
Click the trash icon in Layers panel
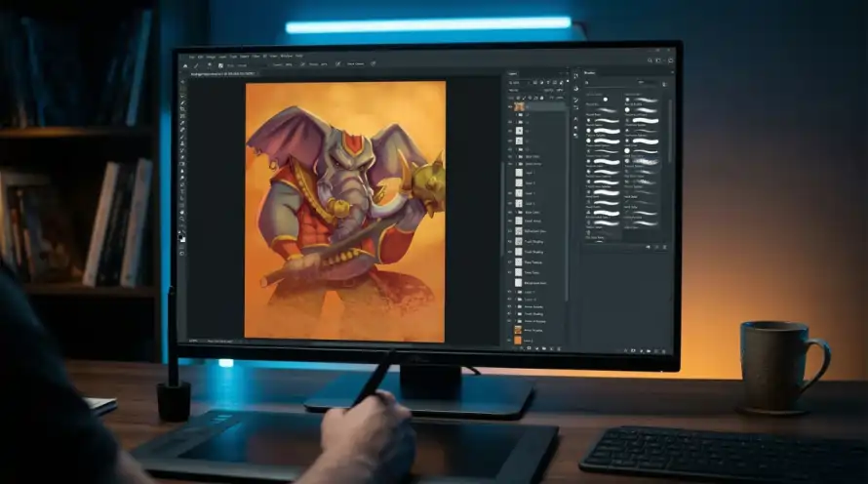tap(559, 348)
